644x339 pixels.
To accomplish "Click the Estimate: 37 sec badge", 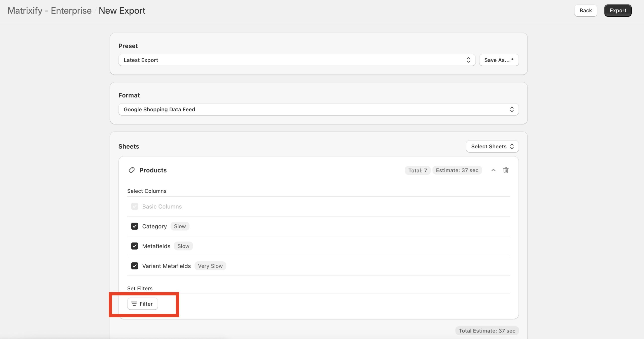I will (x=457, y=170).
